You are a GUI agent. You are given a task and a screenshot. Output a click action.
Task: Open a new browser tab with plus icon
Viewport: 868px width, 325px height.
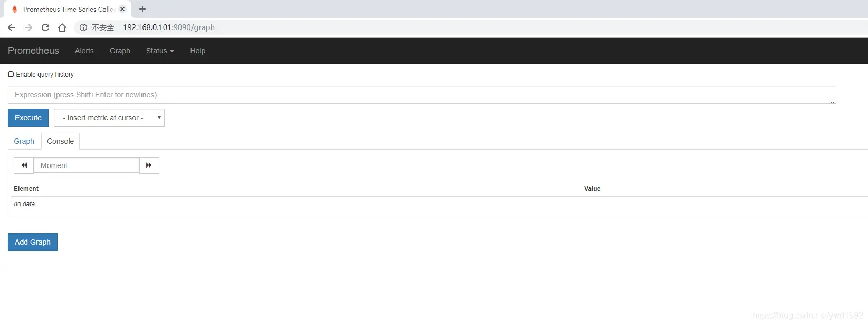pos(142,9)
